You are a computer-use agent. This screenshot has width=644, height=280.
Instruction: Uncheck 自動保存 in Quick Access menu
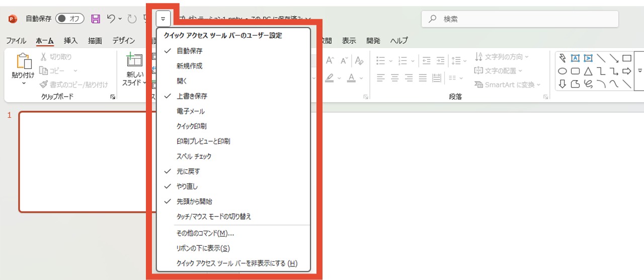[x=233, y=51]
